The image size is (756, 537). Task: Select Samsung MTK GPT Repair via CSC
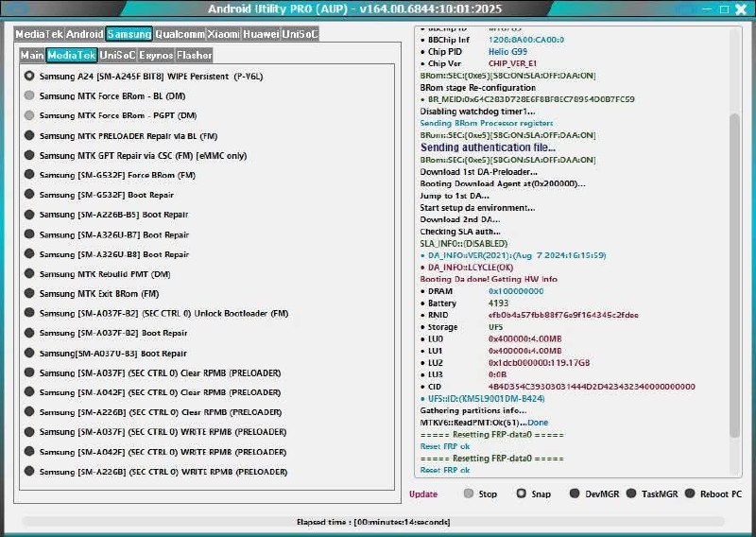135,156
